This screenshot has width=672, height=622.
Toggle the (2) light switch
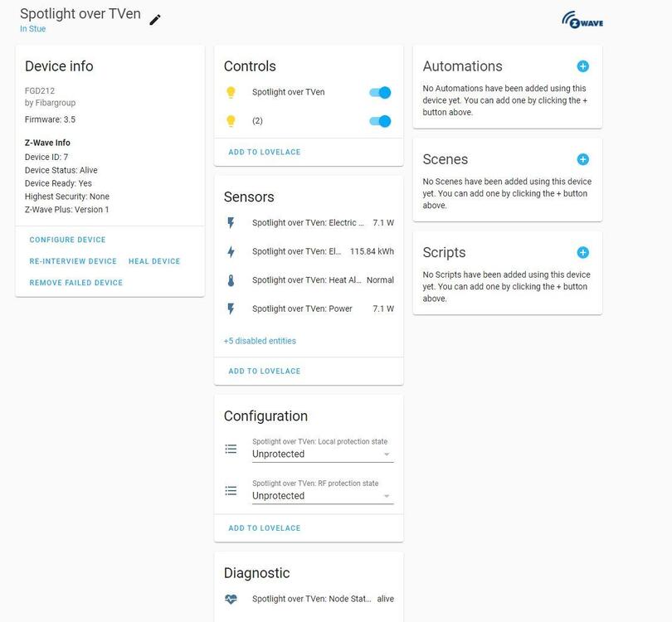click(x=380, y=121)
